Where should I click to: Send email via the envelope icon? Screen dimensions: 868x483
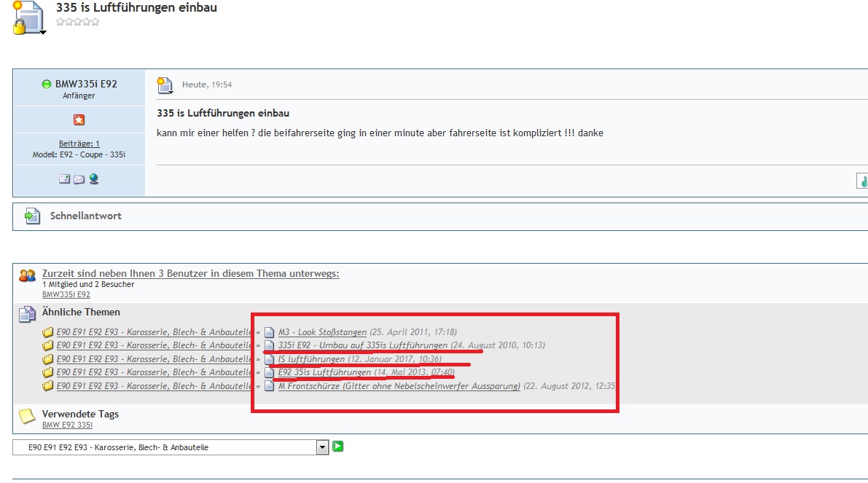click(x=79, y=179)
